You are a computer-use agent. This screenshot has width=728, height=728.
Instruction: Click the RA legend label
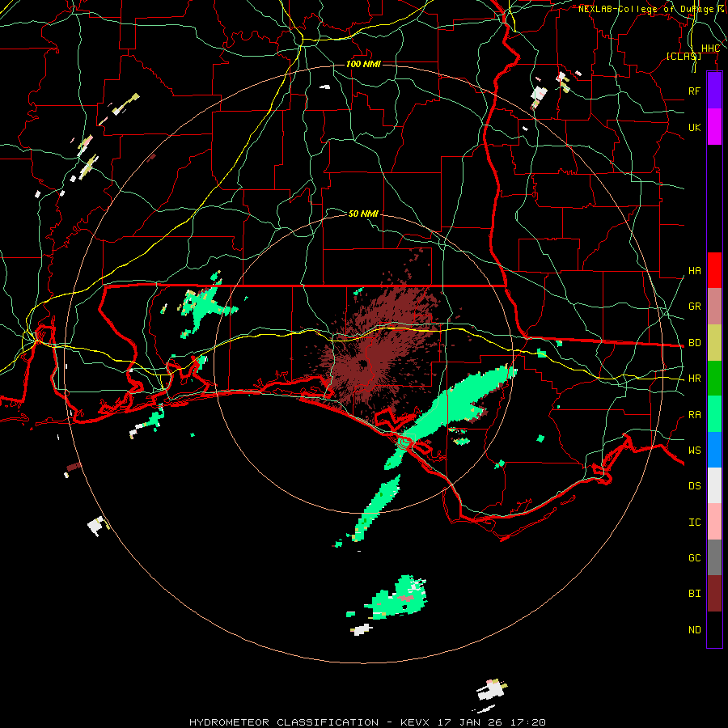695,415
